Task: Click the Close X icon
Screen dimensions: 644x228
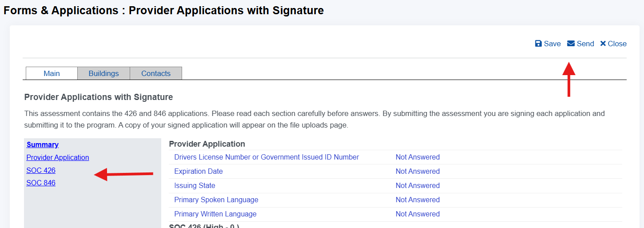Action: point(603,44)
